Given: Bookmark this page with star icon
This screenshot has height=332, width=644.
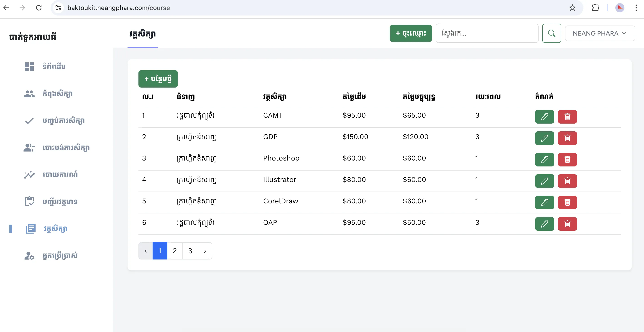Looking at the screenshot, I should tap(572, 8).
